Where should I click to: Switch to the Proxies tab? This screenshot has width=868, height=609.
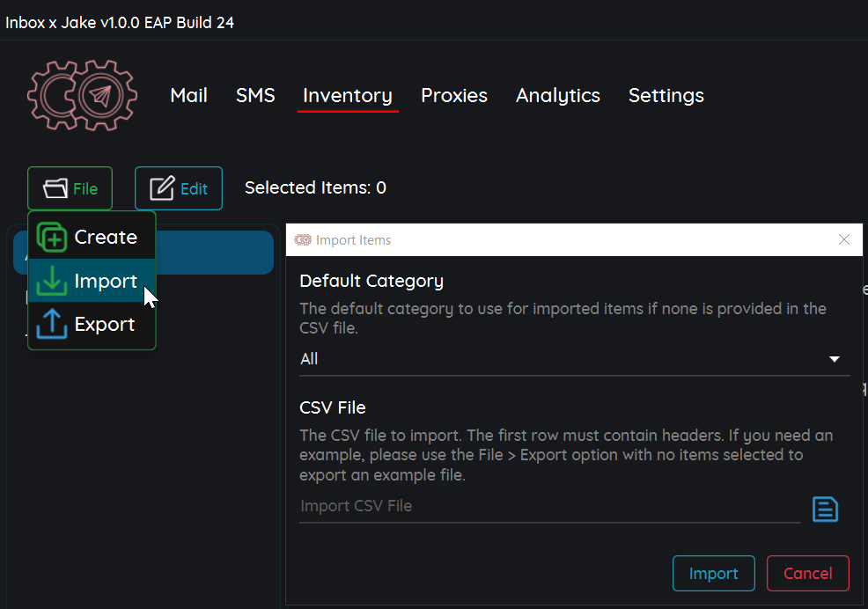454,95
